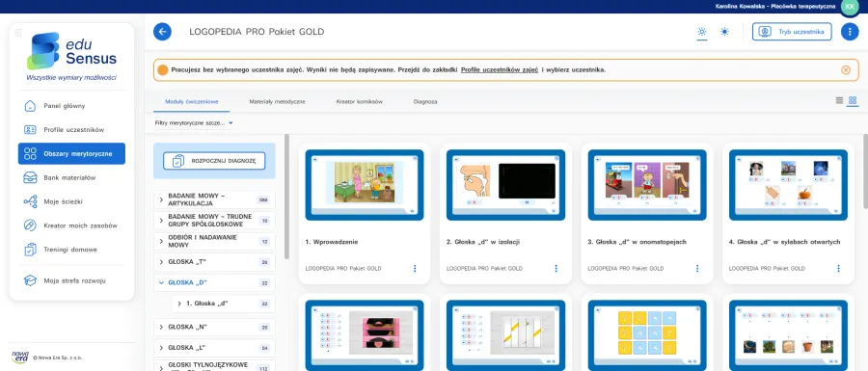The image size is (868, 371).
Task: Switch to the Materiały metodyczne tab
Action: point(277,102)
